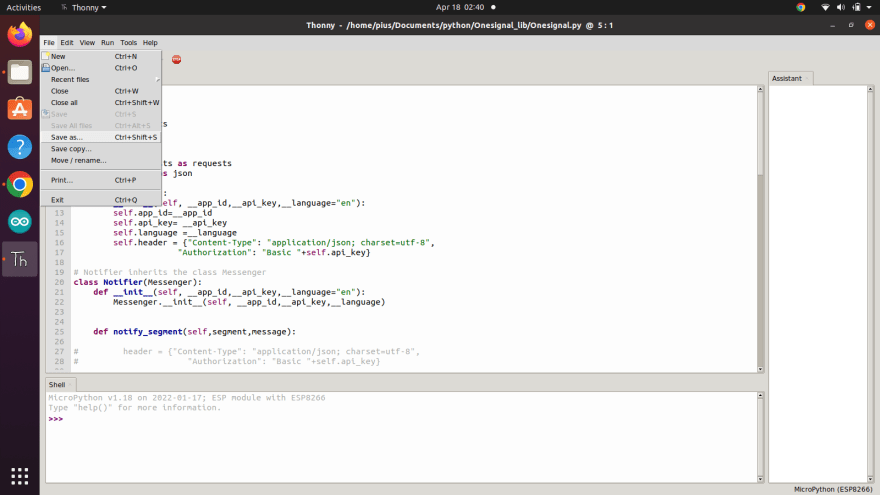The height and width of the screenshot is (495, 880).
Task: Open the Thonny app menu in top bar
Action: 84,7
